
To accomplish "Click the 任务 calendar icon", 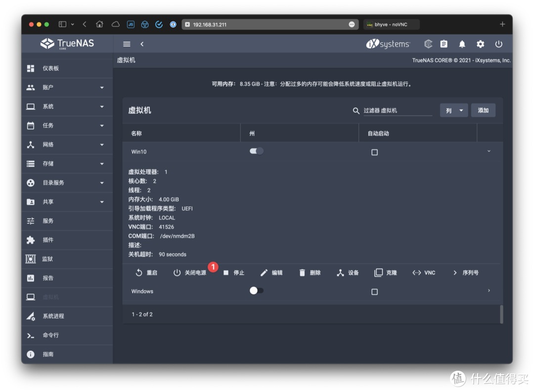I will pos(31,126).
